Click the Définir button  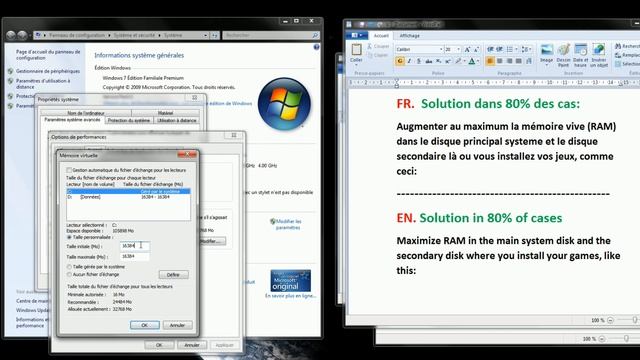pos(173,275)
